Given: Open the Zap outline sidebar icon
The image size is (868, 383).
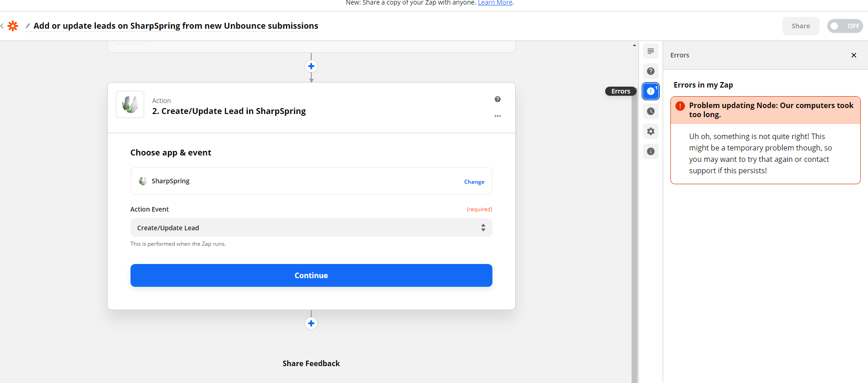Looking at the screenshot, I should coord(651,51).
